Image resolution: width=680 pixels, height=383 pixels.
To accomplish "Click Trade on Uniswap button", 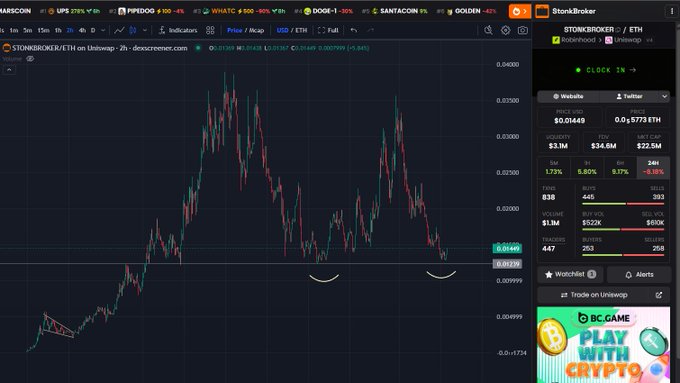I will tap(604, 295).
